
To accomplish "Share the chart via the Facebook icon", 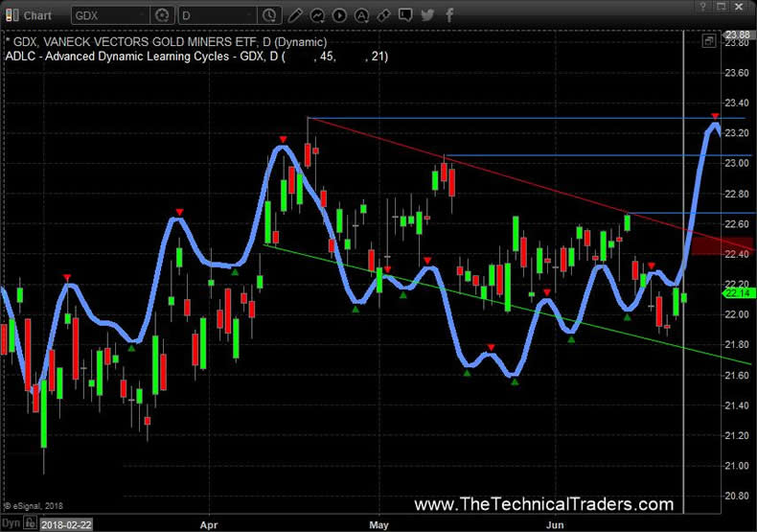I will 448,15.
